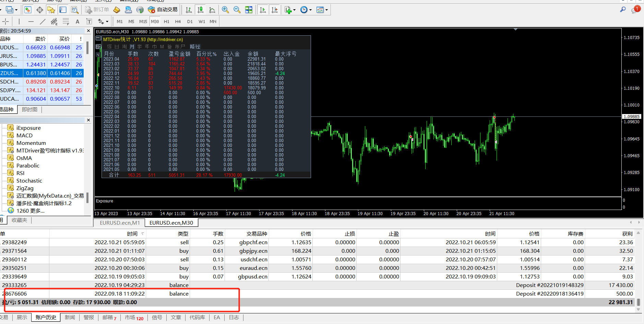Toggle the AutoTrading (自动交易) button
Screen dimensions: 644x324
tap(163, 10)
